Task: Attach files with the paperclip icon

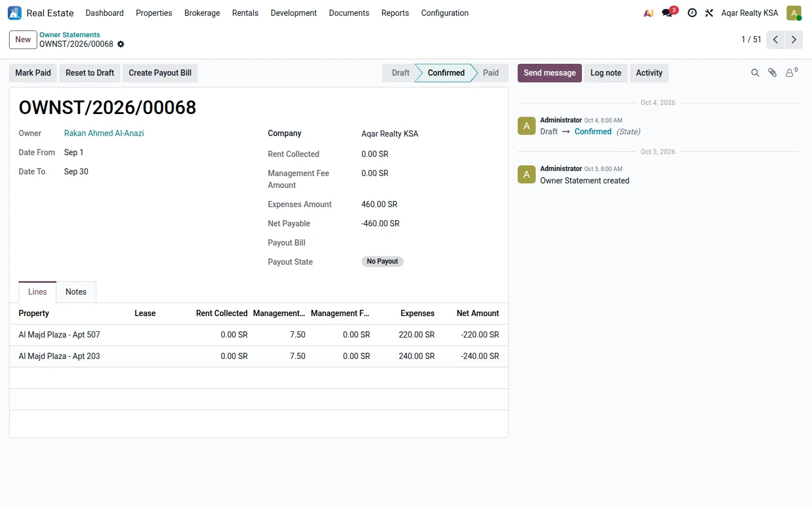Action: (773, 73)
